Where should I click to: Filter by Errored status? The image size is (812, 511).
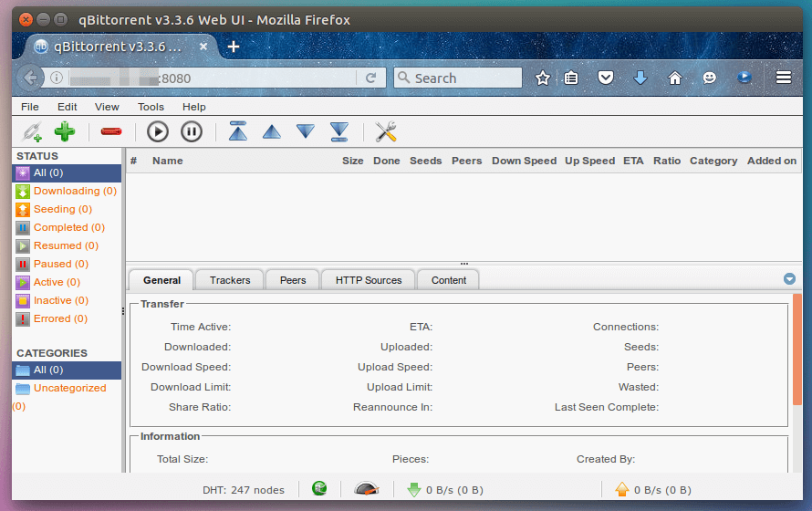(x=68, y=318)
